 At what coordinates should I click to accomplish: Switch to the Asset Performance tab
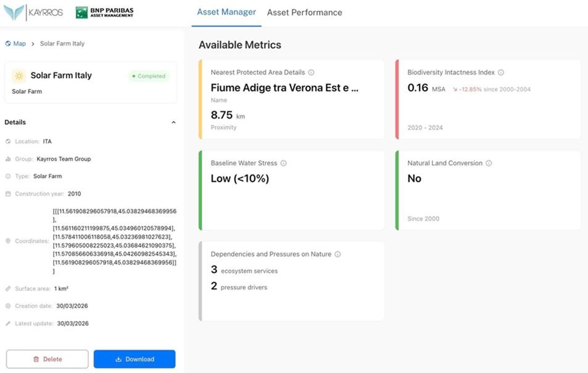[304, 12]
